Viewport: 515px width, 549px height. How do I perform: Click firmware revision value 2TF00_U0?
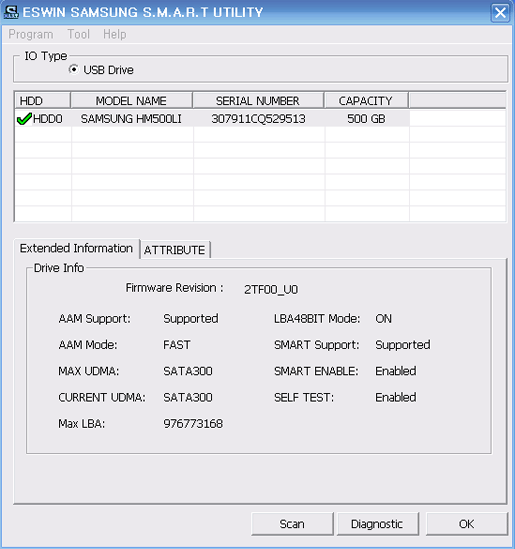[271, 290]
